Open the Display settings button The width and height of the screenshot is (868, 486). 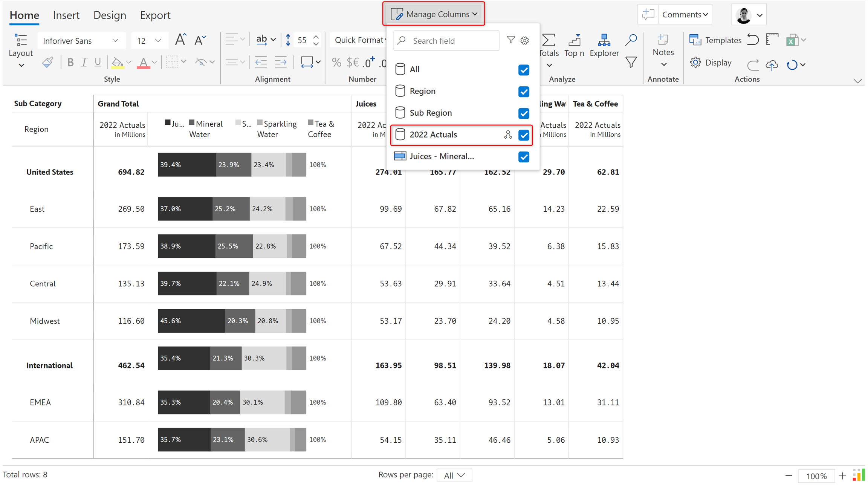(x=711, y=63)
